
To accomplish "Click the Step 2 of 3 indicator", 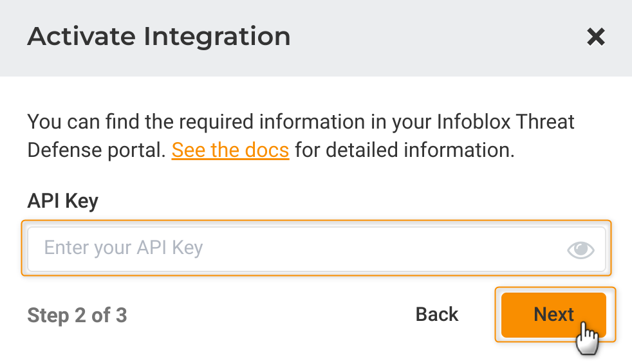I will coord(77,316).
